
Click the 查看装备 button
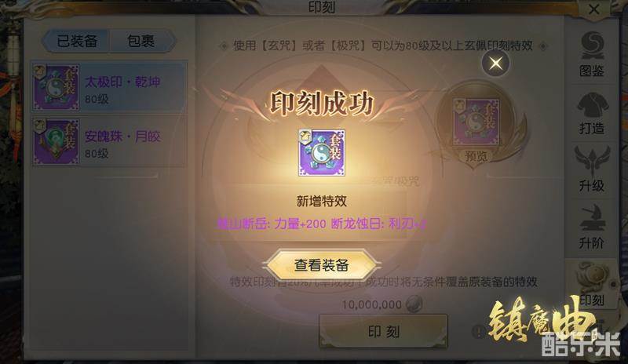(x=322, y=264)
